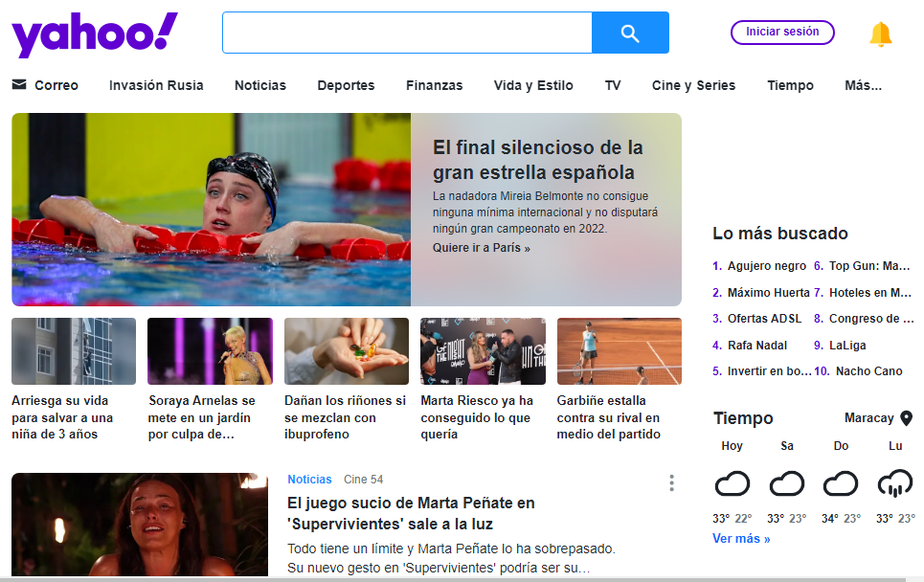
Task: Click the Lo más buscado heading
Action: point(780,234)
